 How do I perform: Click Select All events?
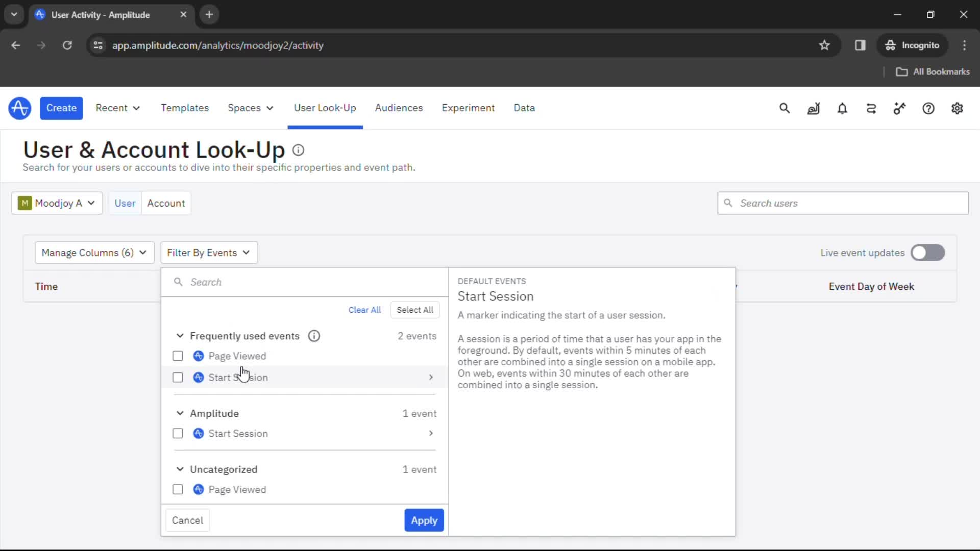coord(415,310)
